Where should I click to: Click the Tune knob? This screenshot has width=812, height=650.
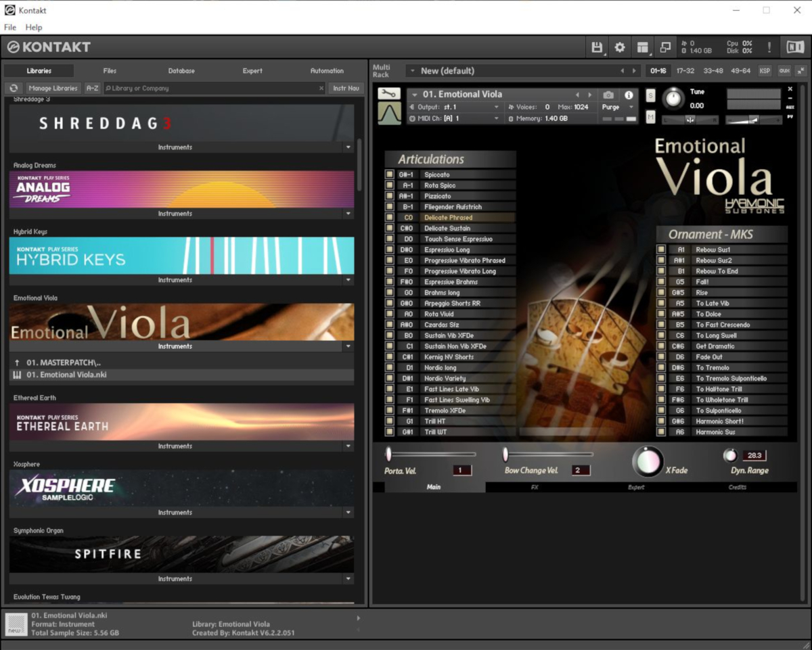click(673, 99)
